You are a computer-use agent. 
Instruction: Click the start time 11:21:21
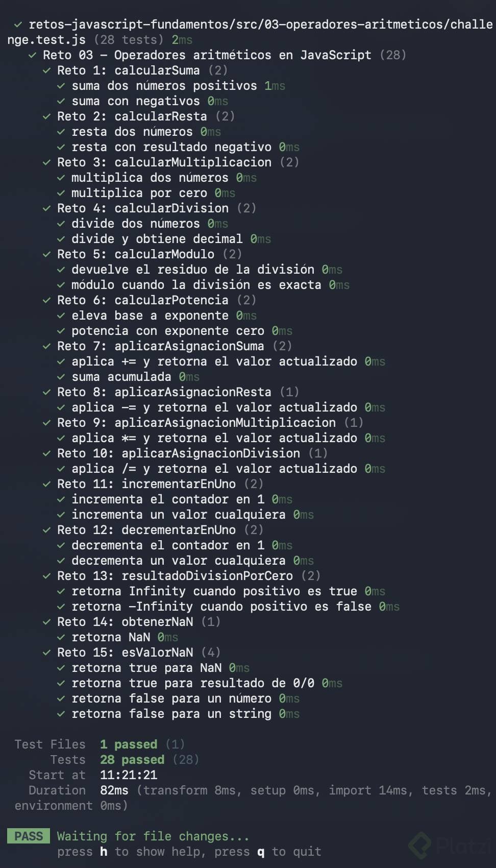pos(129,775)
